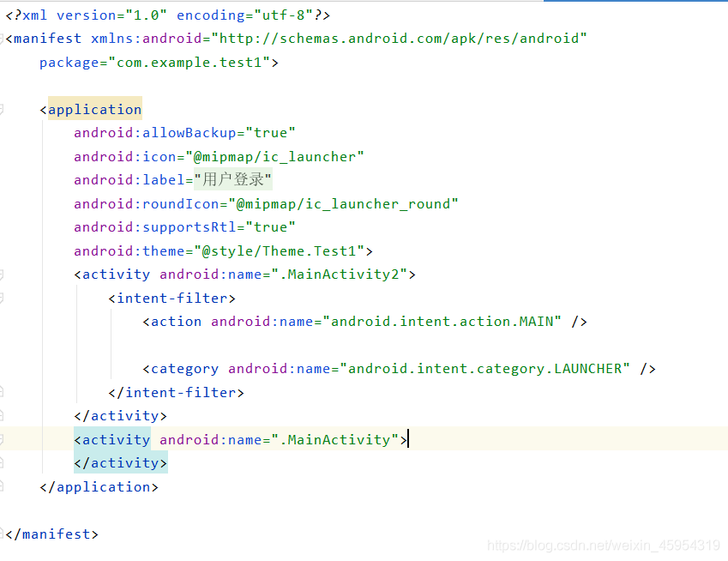Image resolution: width=728 pixels, height=561 pixels.
Task: Click the ".MainActivity" activity name
Action: 334,440
